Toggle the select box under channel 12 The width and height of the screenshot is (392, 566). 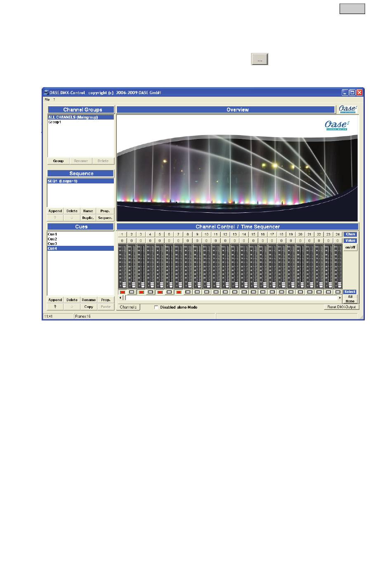(225, 292)
